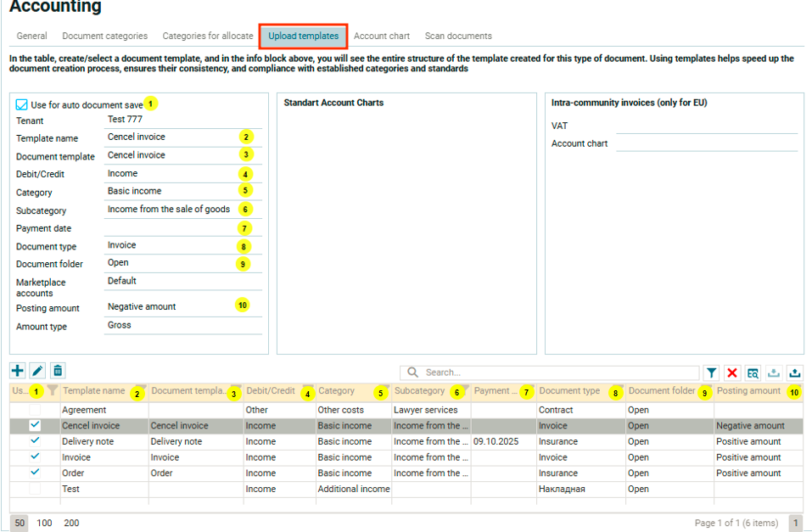Screen dimensions: 812x532
Task: Uncheck the checkbox in Delivery note row
Action: click(35, 441)
